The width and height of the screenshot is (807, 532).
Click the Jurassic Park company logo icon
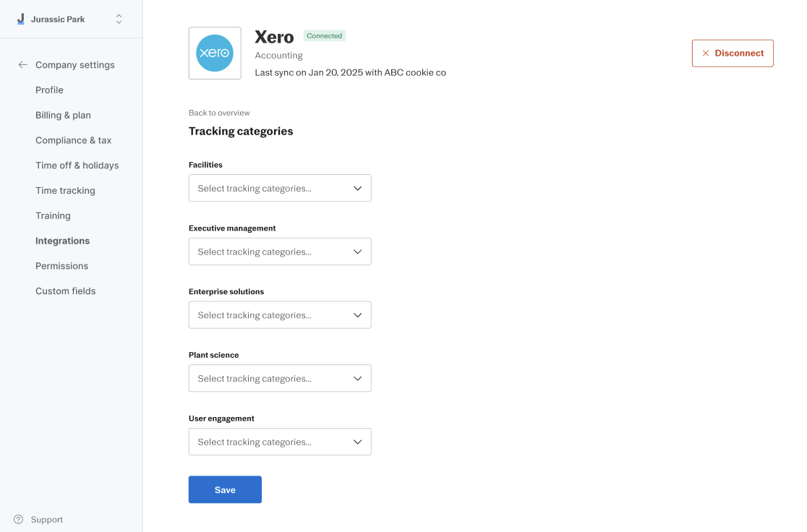[20, 19]
